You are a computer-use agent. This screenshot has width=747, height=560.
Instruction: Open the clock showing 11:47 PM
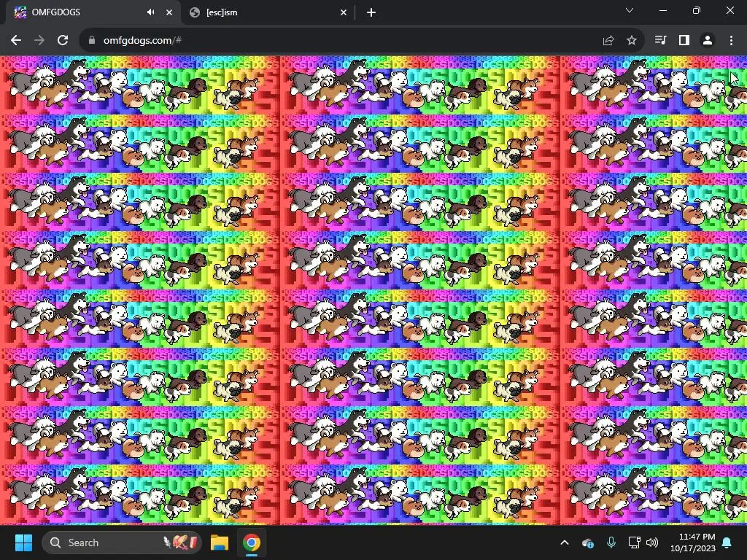point(693,542)
